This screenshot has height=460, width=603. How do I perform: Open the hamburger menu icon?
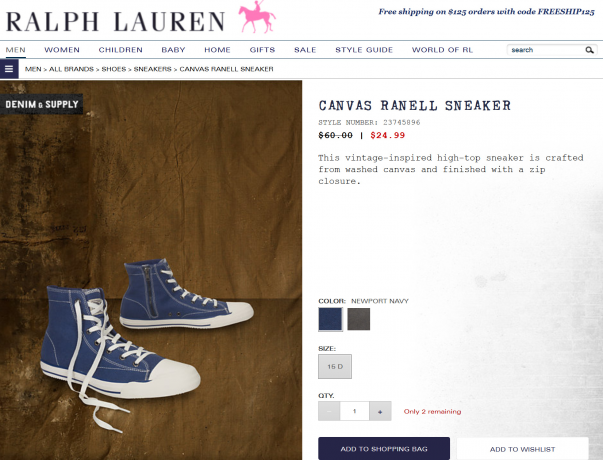click(9, 69)
